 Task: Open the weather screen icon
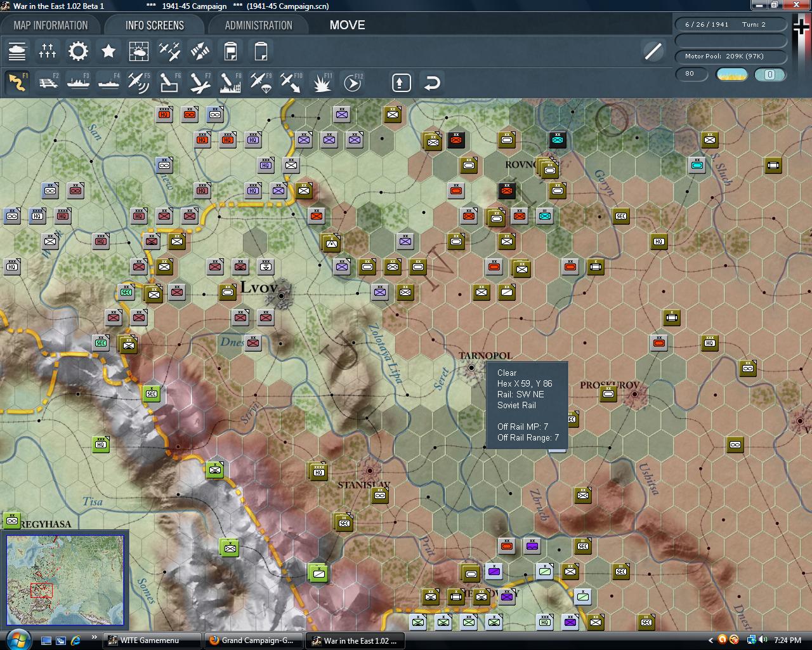pyautogui.click(x=139, y=51)
